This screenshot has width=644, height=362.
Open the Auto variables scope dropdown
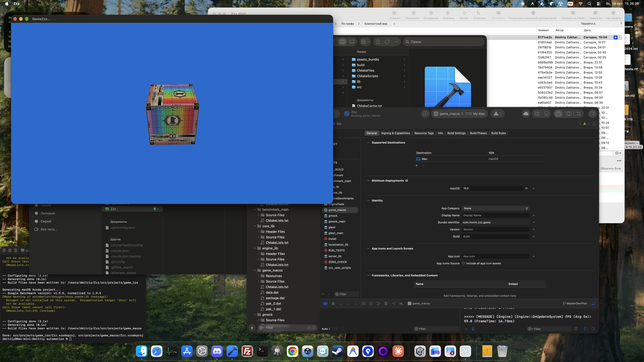pos(326,329)
